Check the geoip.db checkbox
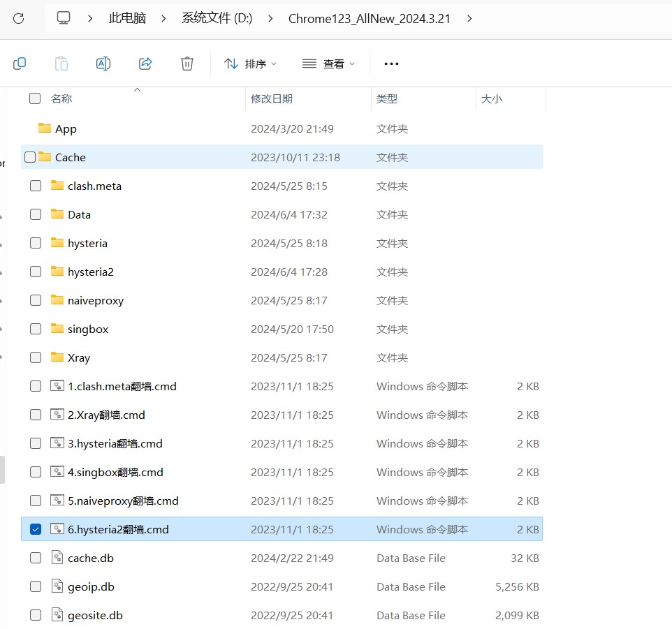 coord(36,586)
